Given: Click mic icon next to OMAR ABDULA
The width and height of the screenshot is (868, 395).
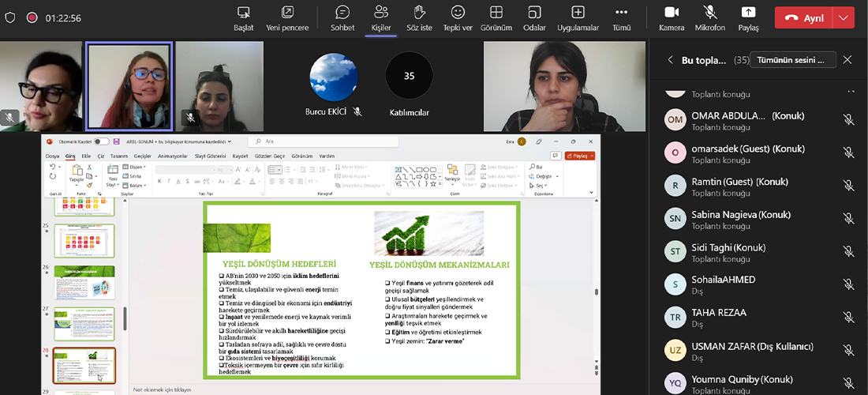Looking at the screenshot, I should 848,119.
